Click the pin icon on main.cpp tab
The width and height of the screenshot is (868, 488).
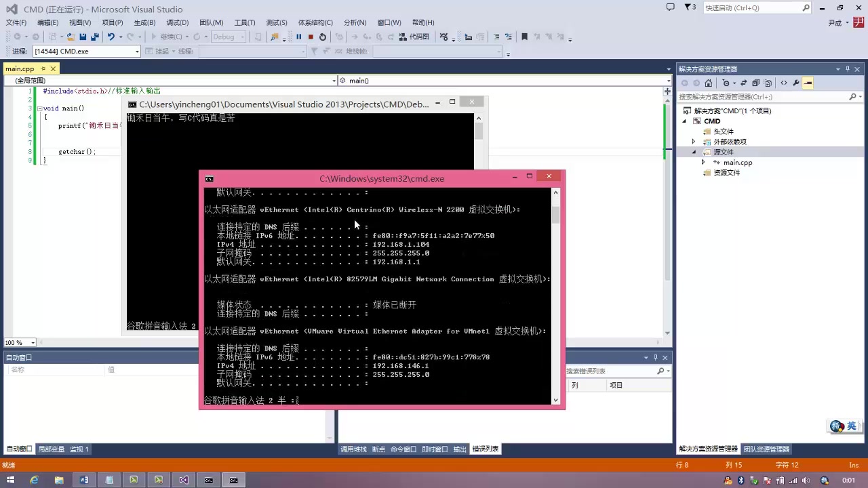tap(43, 68)
